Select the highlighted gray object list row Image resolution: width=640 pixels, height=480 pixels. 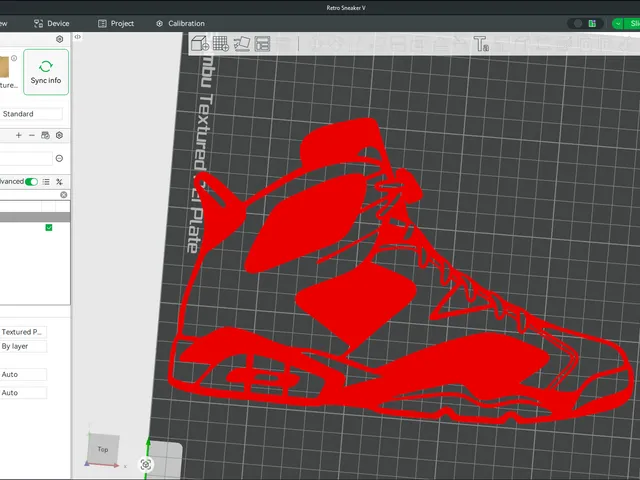[x=35, y=217]
